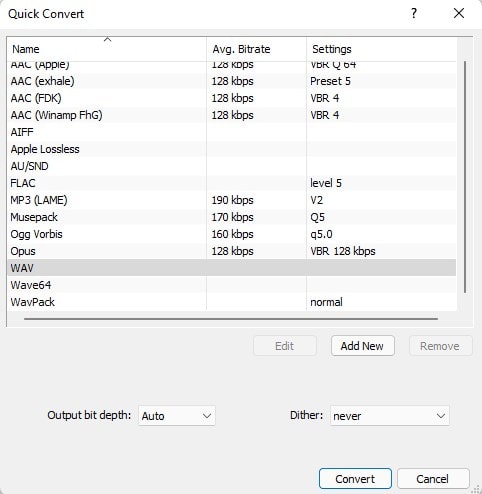
Task: Select AIFF output format
Action: [x=232, y=132]
